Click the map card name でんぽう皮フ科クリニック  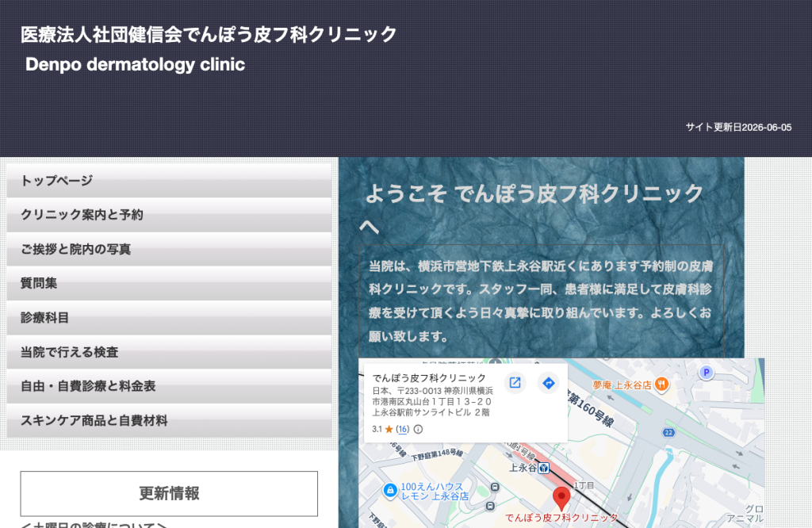tap(429, 378)
